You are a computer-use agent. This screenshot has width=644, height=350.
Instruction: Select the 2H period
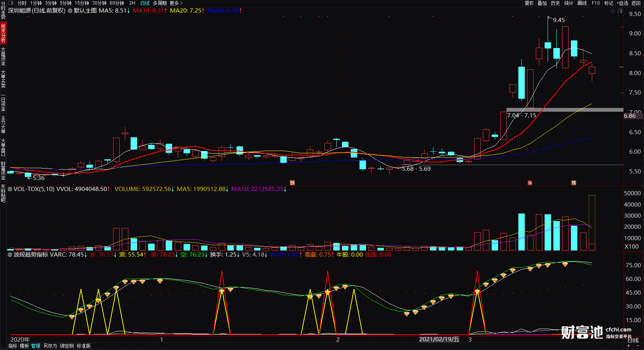(132, 3)
